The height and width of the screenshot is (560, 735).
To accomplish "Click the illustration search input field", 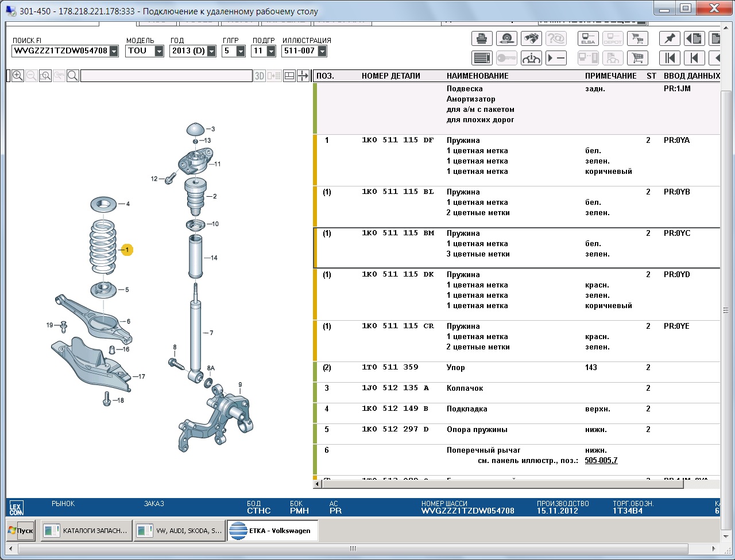I will click(167, 76).
